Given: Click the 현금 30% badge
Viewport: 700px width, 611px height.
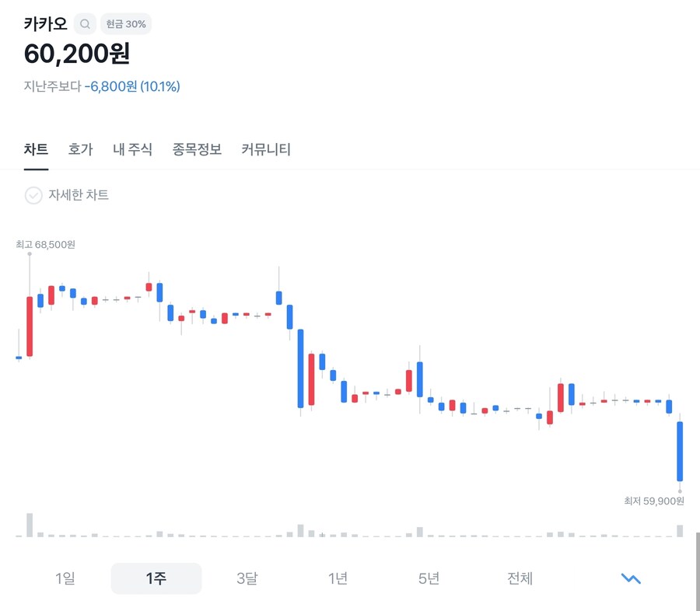Looking at the screenshot, I should click(126, 24).
